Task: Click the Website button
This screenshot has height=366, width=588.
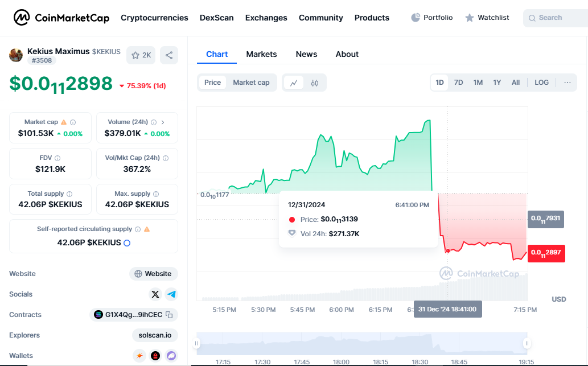Action: (x=153, y=274)
